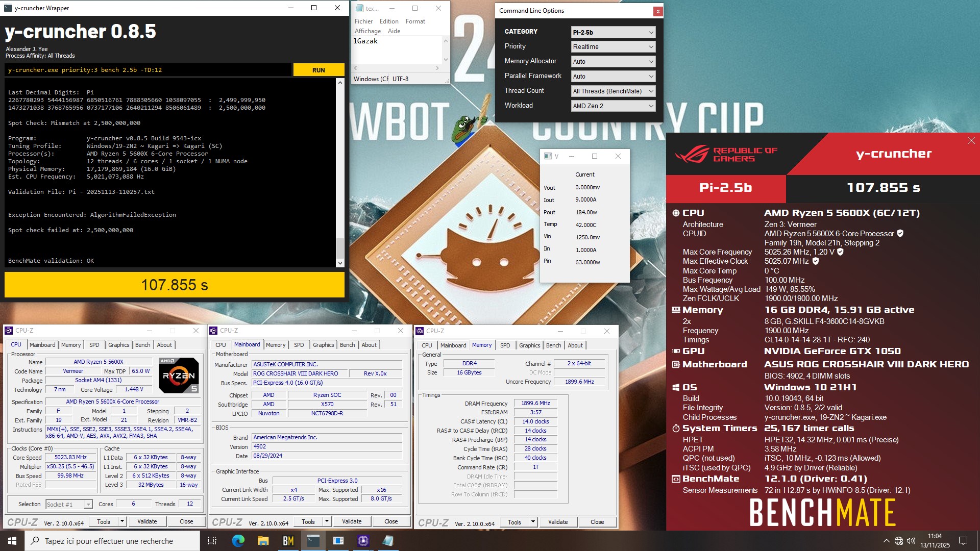
Task: Open the Format menu in Notepad
Action: pyautogui.click(x=415, y=21)
